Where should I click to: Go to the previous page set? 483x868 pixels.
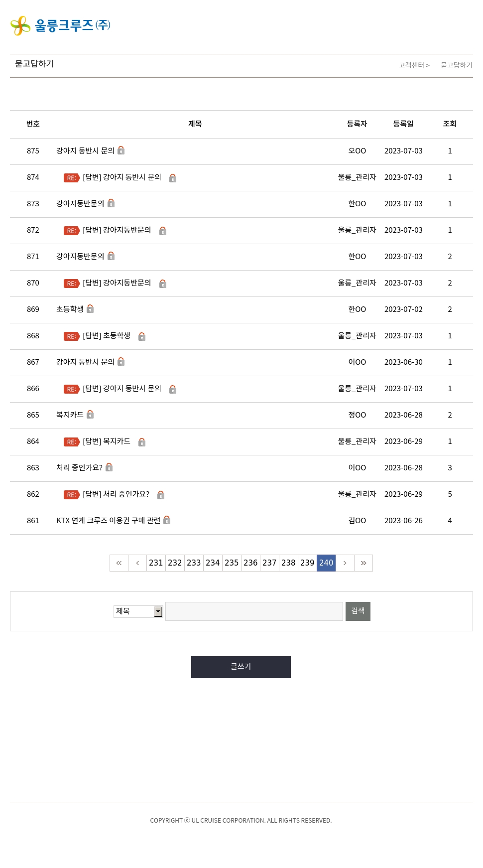[x=137, y=563]
